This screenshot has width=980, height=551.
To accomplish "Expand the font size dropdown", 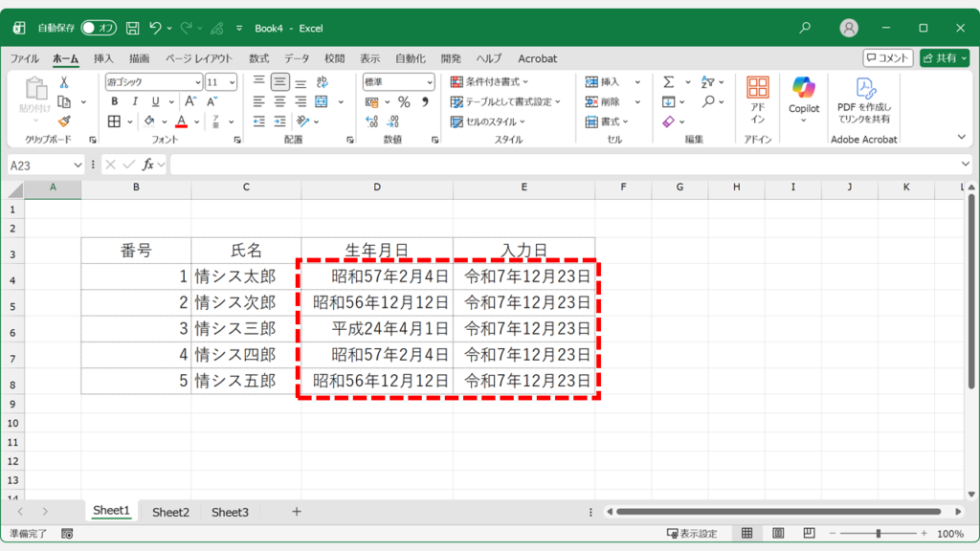I will [x=232, y=82].
